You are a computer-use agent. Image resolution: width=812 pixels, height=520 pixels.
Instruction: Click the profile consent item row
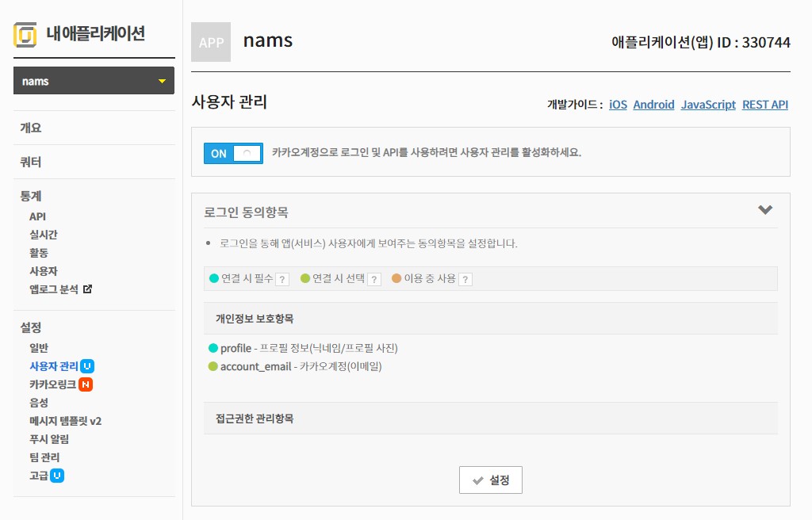303,348
